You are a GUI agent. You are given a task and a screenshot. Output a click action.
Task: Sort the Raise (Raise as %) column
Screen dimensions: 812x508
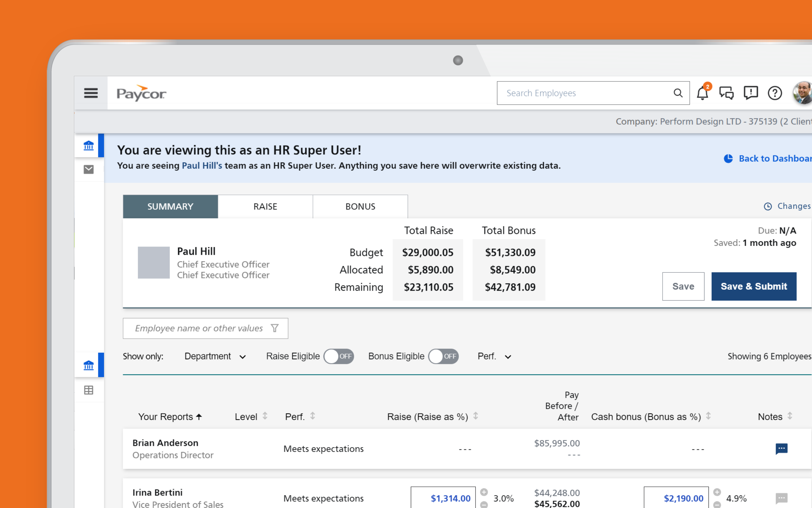[x=476, y=416]
